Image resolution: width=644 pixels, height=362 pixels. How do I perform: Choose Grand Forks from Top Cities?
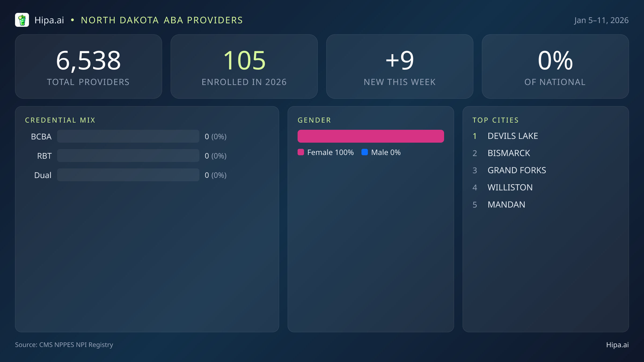coord(517,170)
